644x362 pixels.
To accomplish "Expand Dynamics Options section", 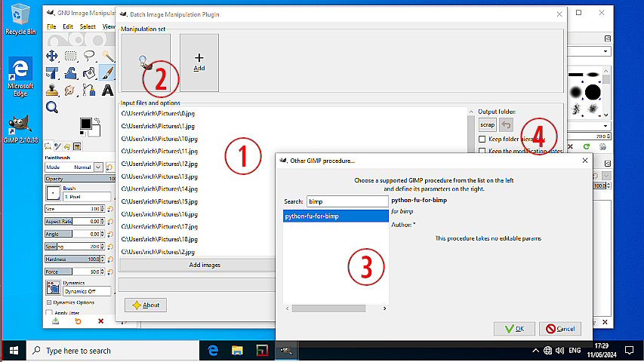I will pos(49,302).
